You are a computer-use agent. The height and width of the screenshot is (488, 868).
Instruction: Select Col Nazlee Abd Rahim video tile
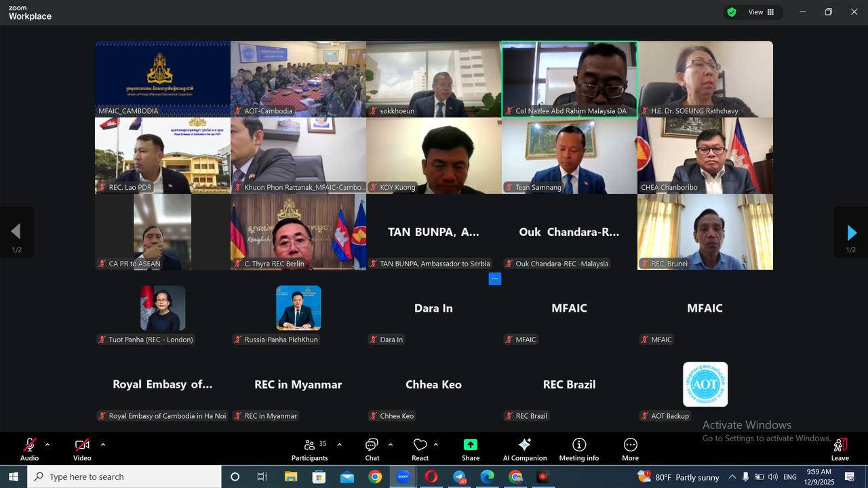click(569, 79)
